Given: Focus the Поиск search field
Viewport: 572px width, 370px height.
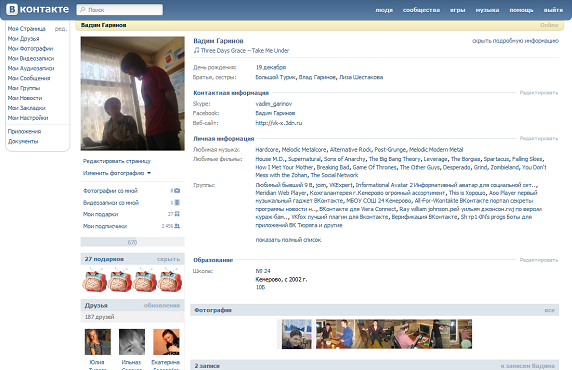Looking at the screenshot, I should (120, 9).
